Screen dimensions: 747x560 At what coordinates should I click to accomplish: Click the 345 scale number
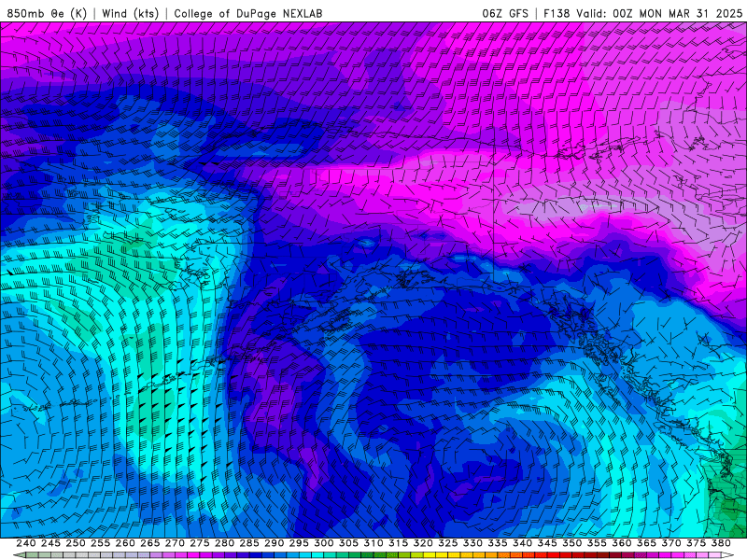point(547,543)
